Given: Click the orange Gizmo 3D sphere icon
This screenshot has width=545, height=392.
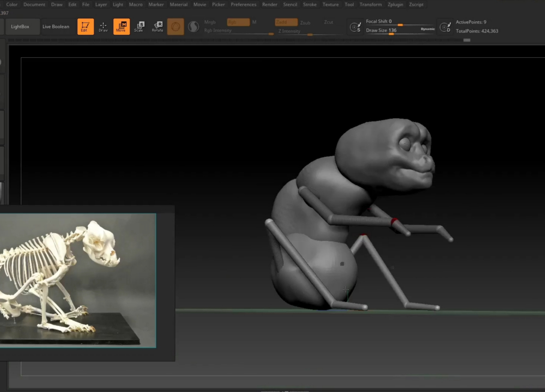Looking at the screenshot, I should (x=175, y=27).
